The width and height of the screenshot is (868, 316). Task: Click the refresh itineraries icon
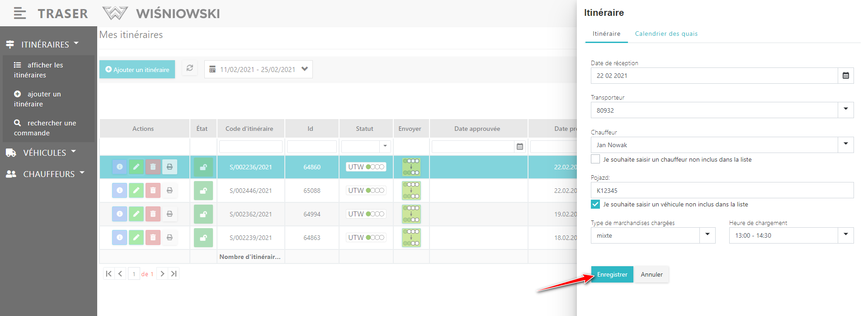click(x=190, y=68)
